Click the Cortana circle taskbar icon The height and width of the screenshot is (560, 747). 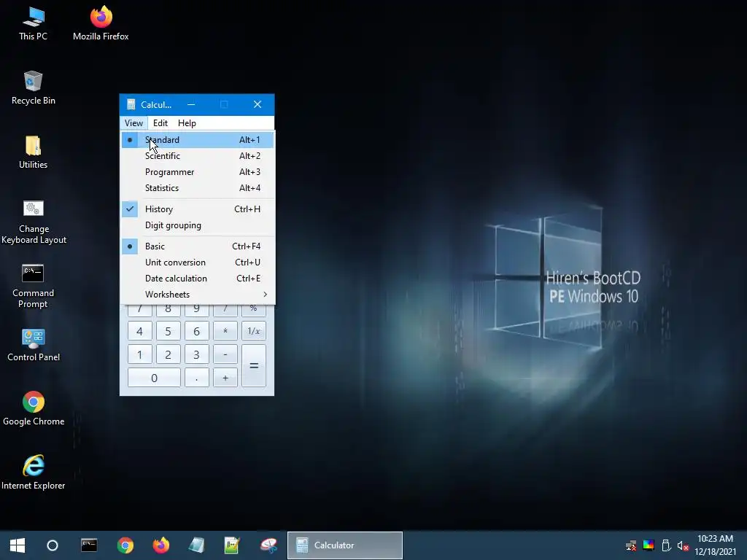53,545
